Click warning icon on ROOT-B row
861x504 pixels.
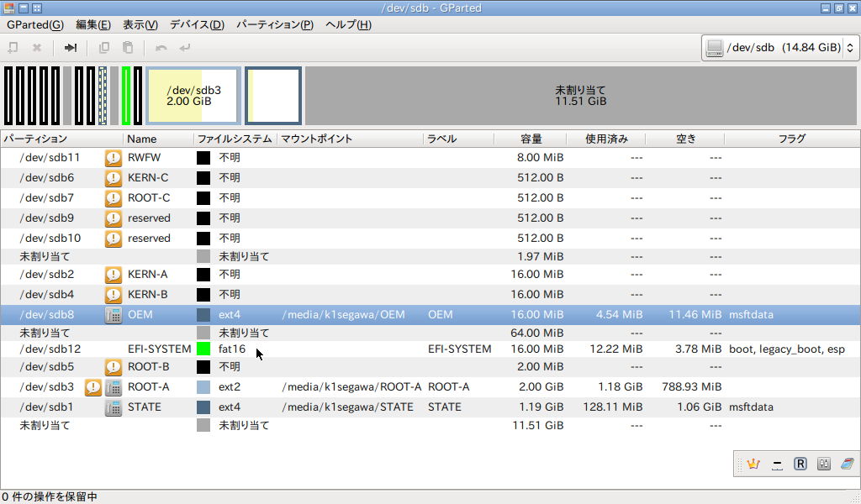tap(114, 367)
